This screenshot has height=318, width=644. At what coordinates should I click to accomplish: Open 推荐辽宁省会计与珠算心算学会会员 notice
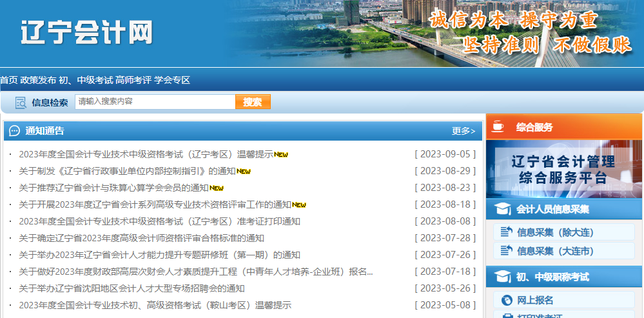click(x=113, y=188)
